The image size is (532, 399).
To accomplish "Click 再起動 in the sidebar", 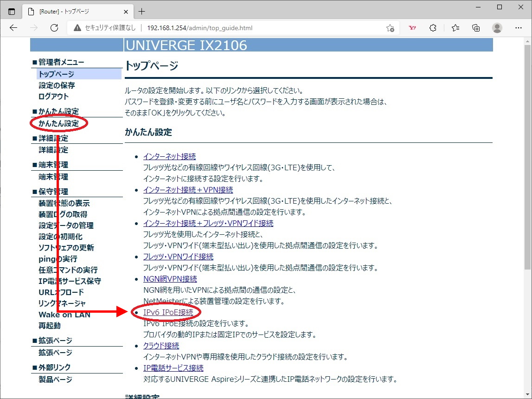I will (50, 326).
